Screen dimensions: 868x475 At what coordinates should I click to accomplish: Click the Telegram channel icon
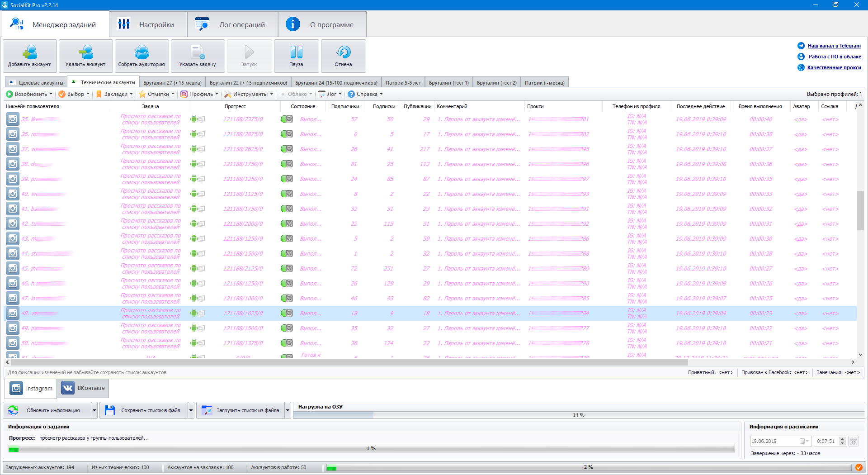point(801,46)
